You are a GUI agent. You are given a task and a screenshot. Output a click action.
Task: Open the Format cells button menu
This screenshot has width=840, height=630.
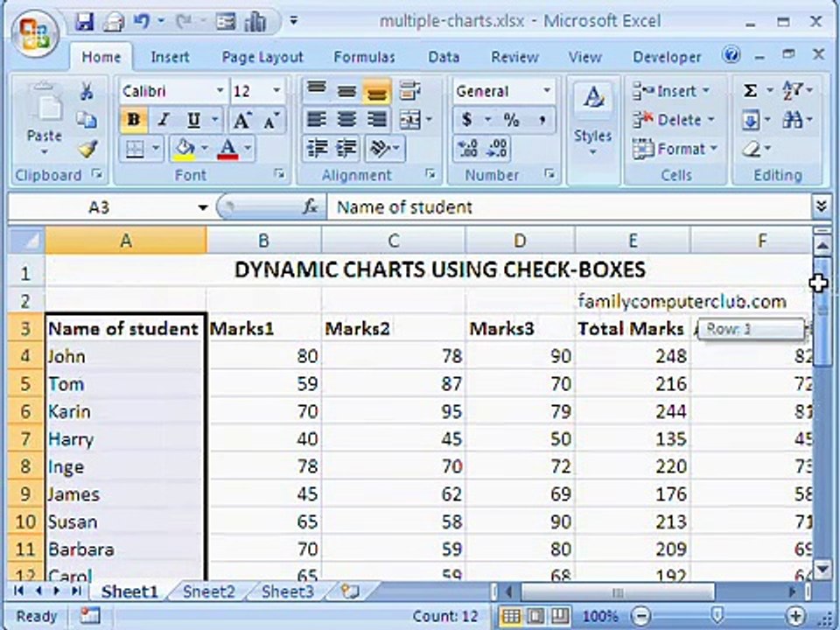pyautogui.click(x=675, y=149)
